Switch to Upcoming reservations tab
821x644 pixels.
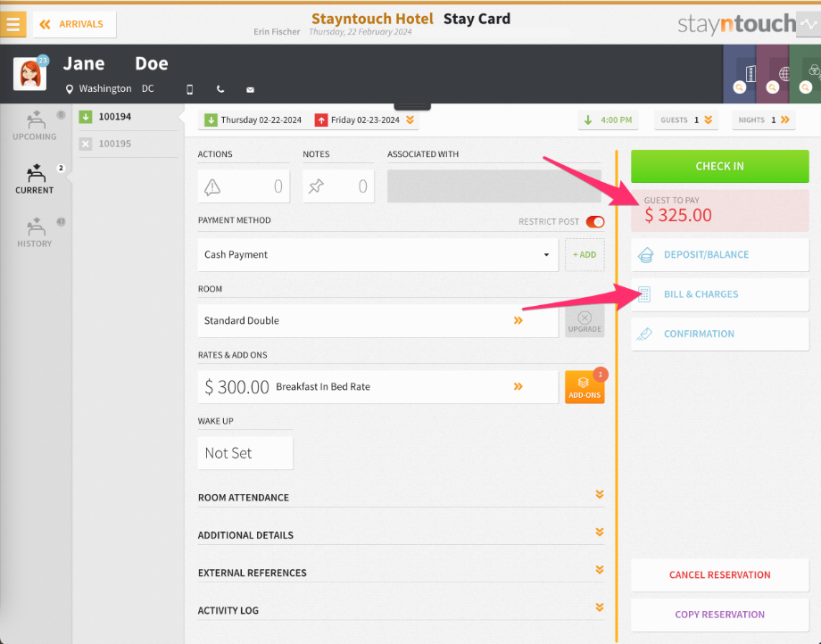(x=35, y=126)
